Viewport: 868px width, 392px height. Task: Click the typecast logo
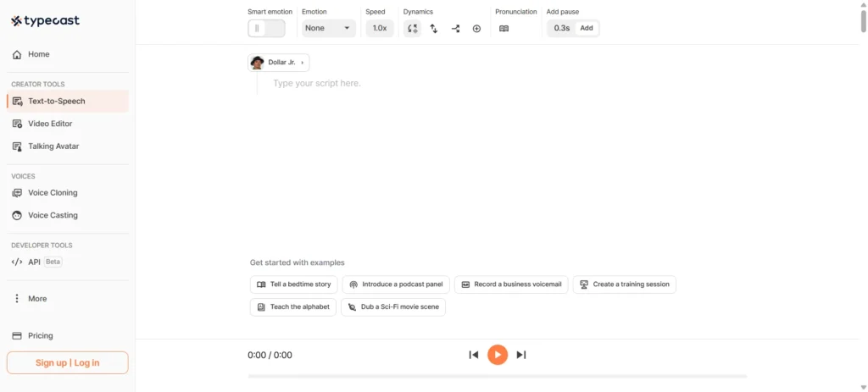click(46, 21)
